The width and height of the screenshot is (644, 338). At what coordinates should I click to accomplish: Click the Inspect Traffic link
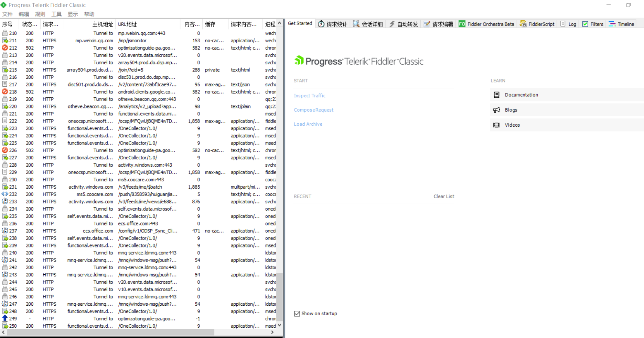click(x=310, y=96)
